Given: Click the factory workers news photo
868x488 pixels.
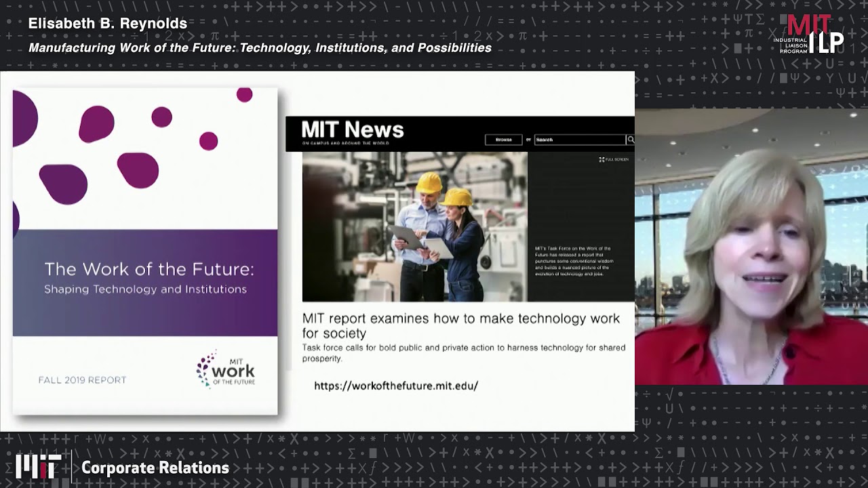Looking at the screenshot, I should click(415, 226).
